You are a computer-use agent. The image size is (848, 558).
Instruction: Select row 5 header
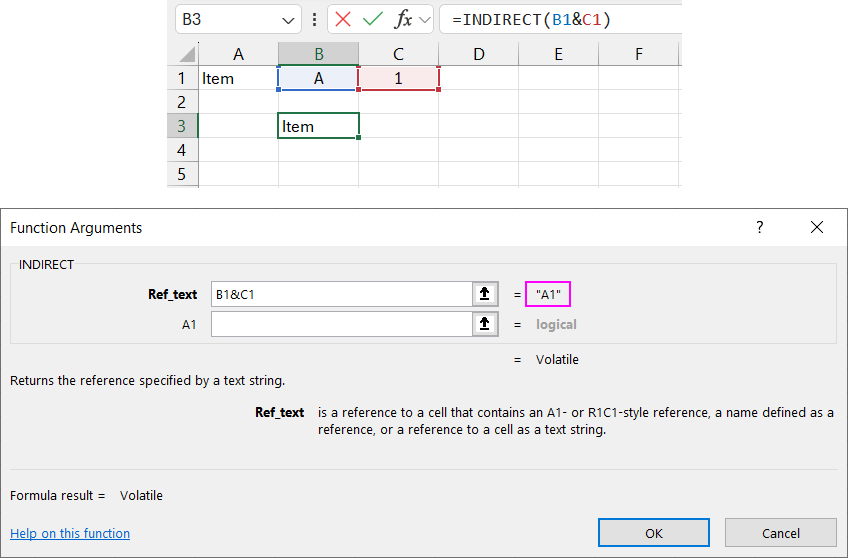coord(182,174)
